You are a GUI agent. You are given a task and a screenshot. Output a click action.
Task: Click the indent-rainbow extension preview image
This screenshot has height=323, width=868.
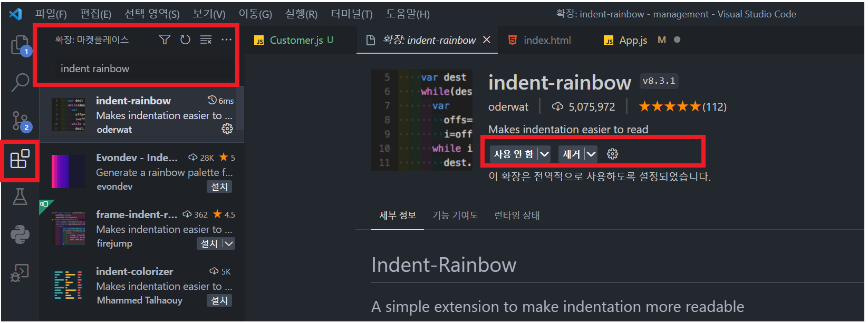pos(422,120)
